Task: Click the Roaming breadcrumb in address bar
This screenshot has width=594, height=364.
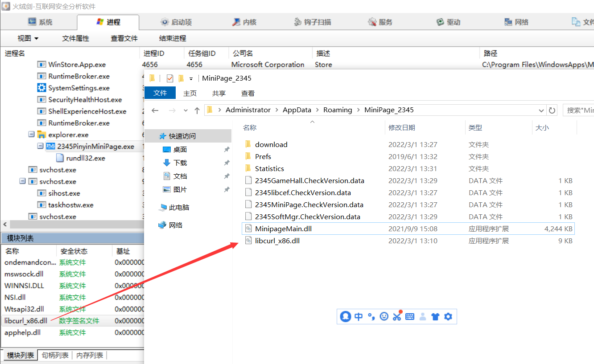Action: (338, 110)
